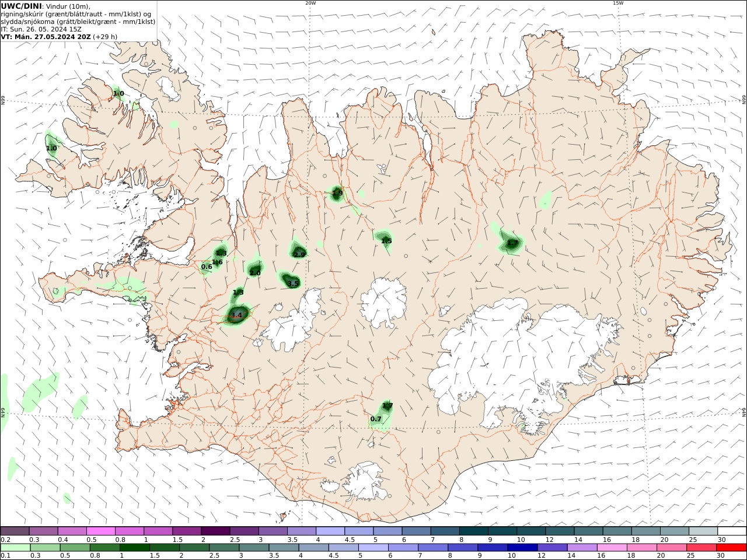The image size is (747, 560).
Task: Click the 3.4 precipitation value on the map
Action: pyautogui.click(x=236, y=316)
